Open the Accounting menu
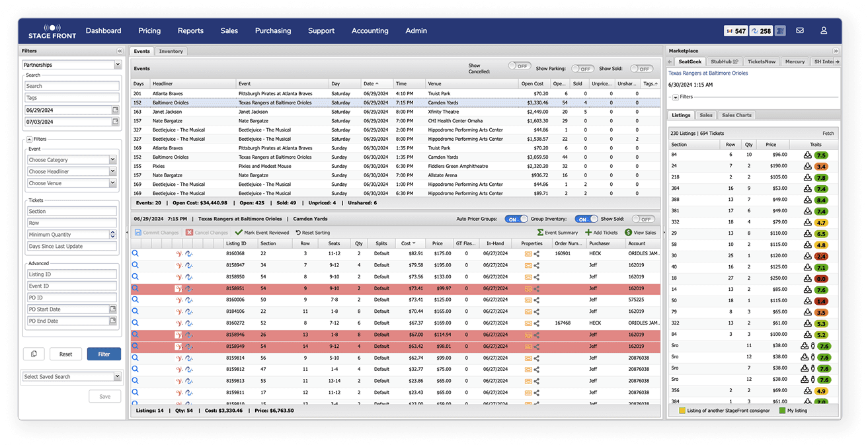The height and width of the screenshot is (445, 868). click(370, 30)
